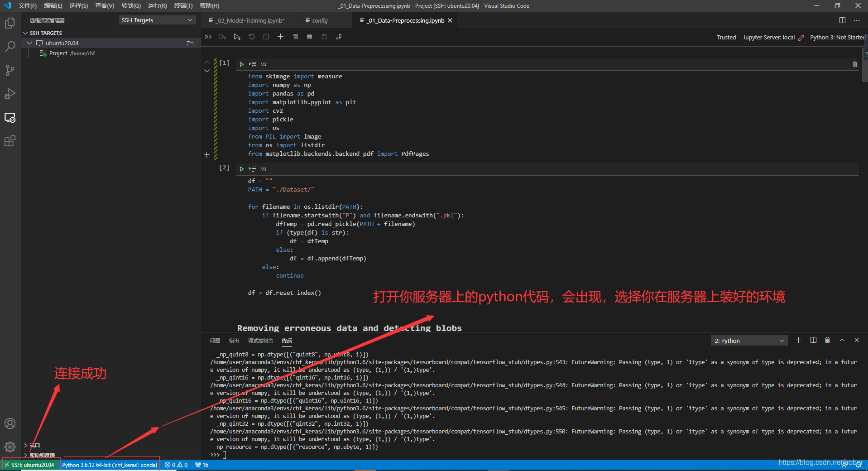Open the Run and Debug view
The width and height of the screenshot is (868, 471).
tap(10, 94)
